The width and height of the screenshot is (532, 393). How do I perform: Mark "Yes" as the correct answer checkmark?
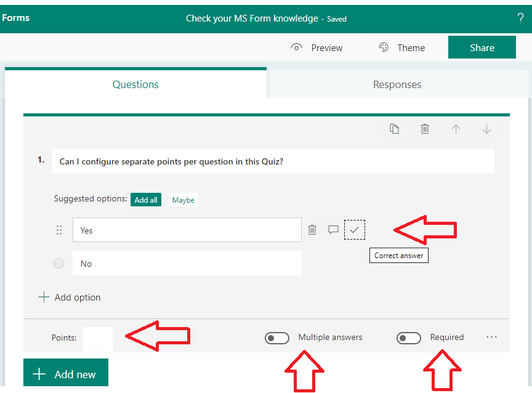pyautogui.click(x=355, y=229)
